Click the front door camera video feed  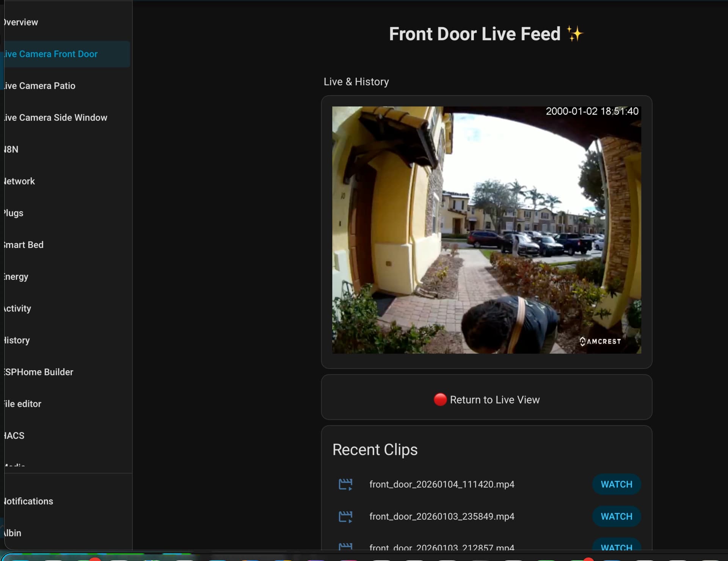click(x=486, y=230)
